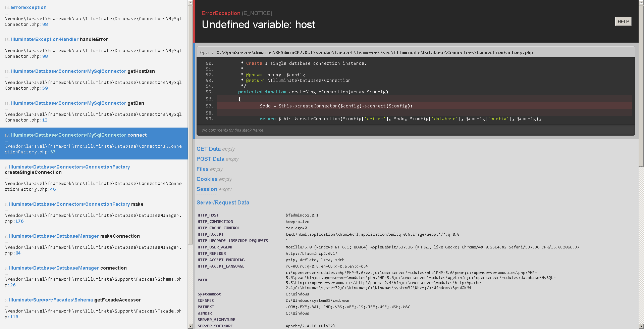This screenshot has height=329, width=644.
Task: Click SERVER_SOFTWARE value Apache/2.4.16
Action: tap(310, 326)
